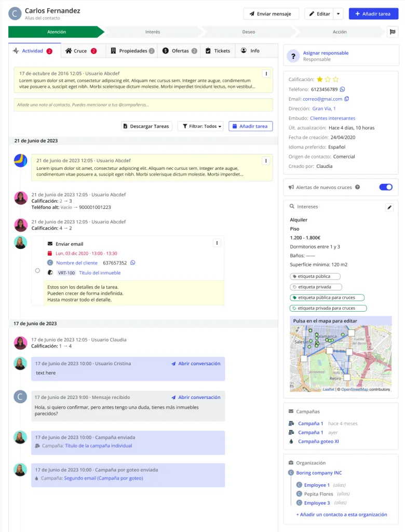Image resolution: width=405 pixels, height=532 pixels.
Task: Click Descargar Tareas button
Action: click(146, 126)
